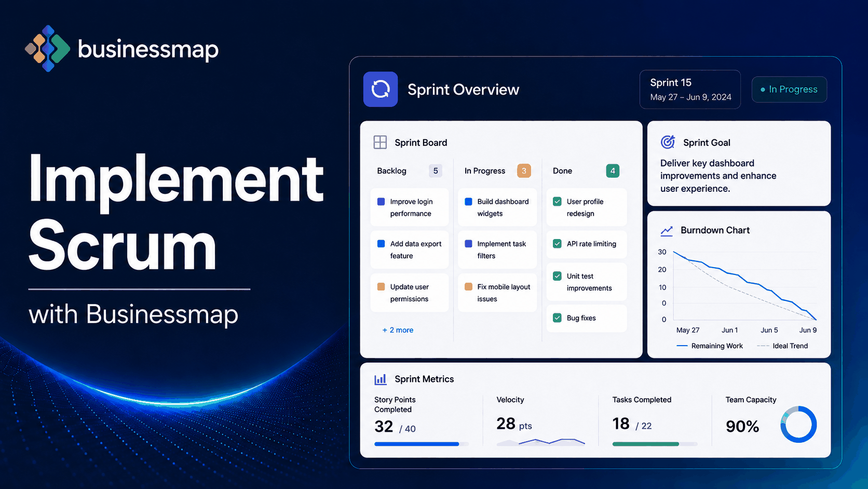The image size is (868, 489).
Task: Click the 'Implement Scrum' headline
Action: 176,212
